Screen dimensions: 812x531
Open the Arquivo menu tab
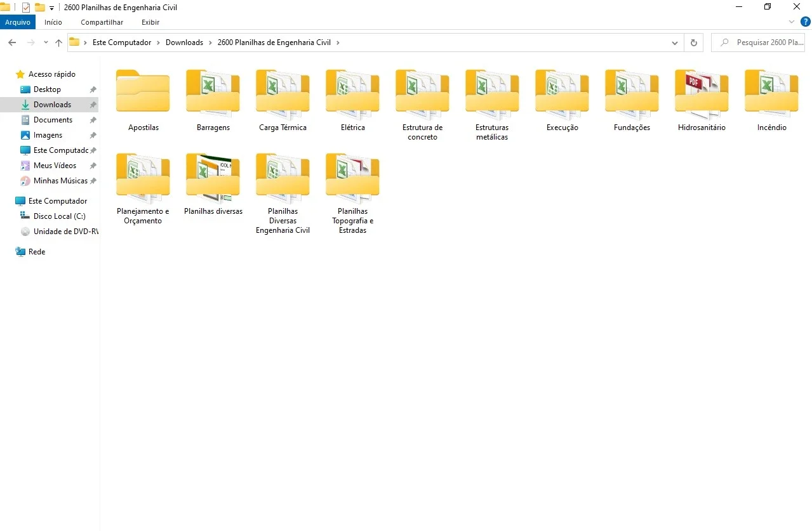tap(18, 22)
